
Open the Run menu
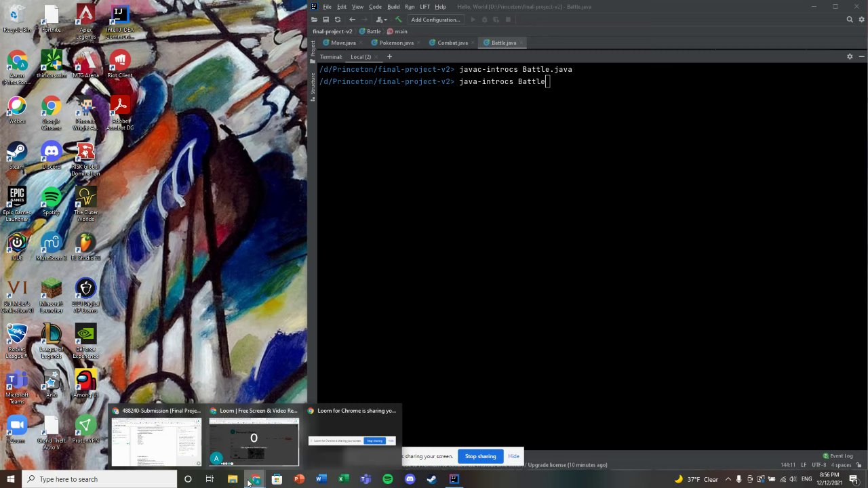coord(410,7)
